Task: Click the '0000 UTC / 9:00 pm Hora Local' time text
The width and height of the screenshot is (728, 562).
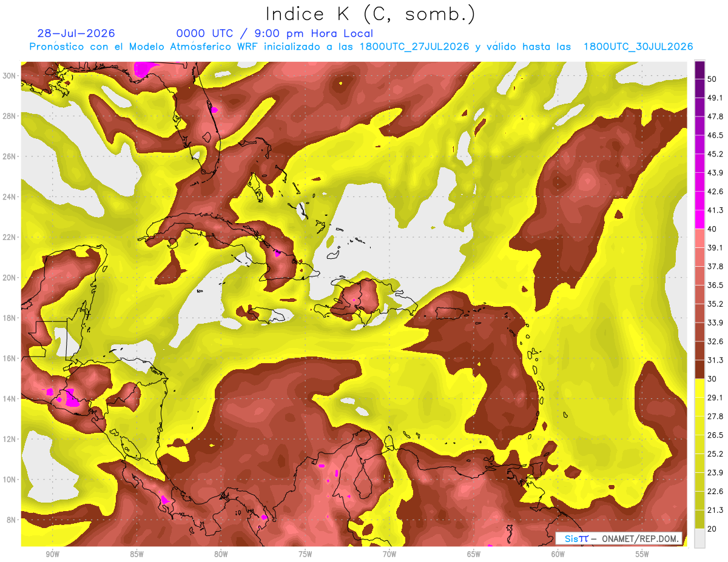Action: [275, 33]
